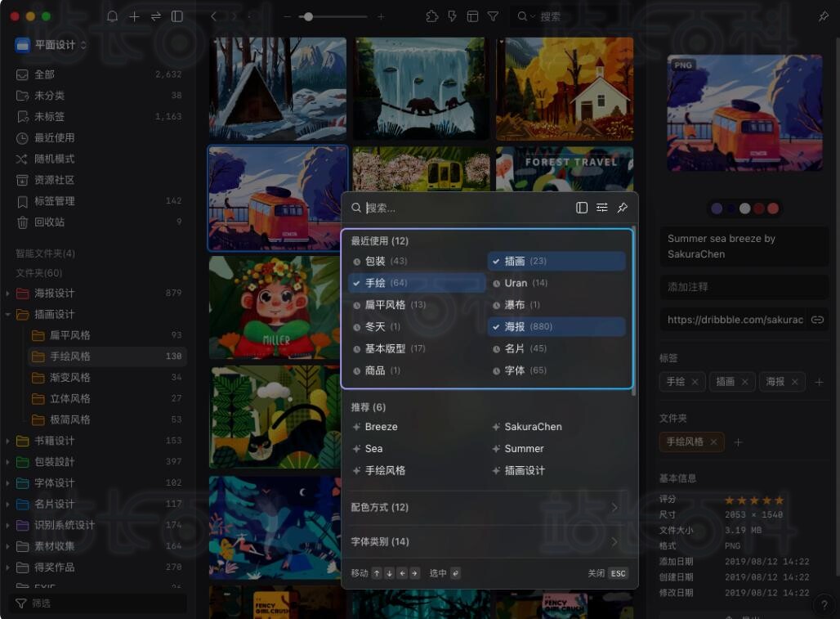
Task: Adjust the thumbnail size slider
Action: (308, 16)
